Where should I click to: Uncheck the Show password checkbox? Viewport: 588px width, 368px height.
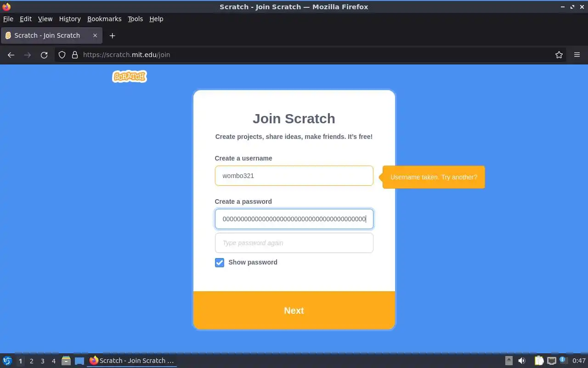(x=220, y=263)
